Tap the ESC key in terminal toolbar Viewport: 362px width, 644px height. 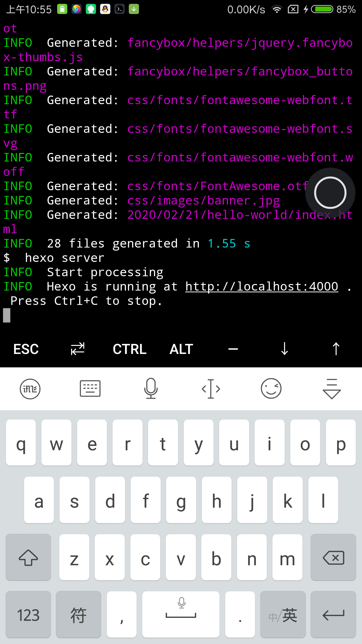tap(26, 349)
